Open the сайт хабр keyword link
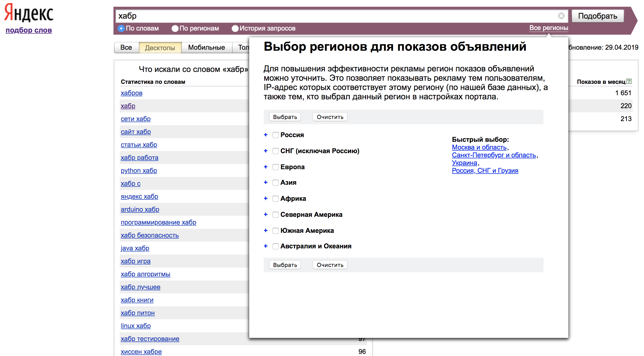 pos(136,132)
